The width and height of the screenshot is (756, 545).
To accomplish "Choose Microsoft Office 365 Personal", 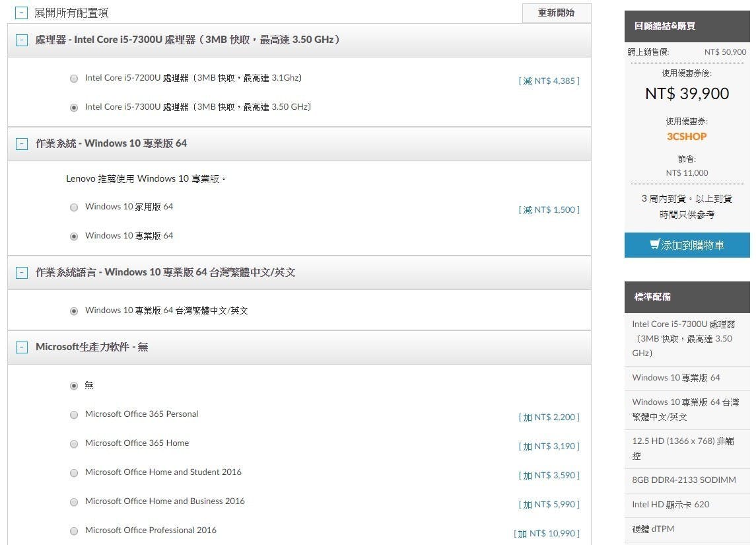I will pos(74,415).
